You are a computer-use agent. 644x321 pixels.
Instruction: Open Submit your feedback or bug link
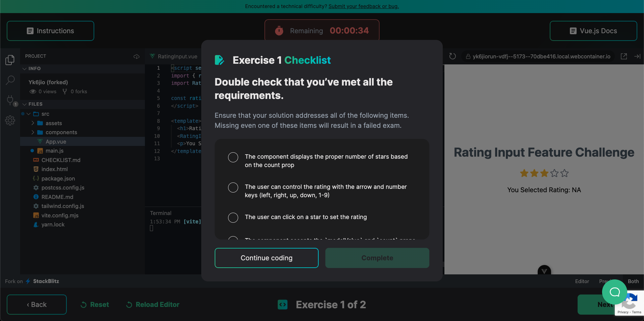click(x=364, y=6)
